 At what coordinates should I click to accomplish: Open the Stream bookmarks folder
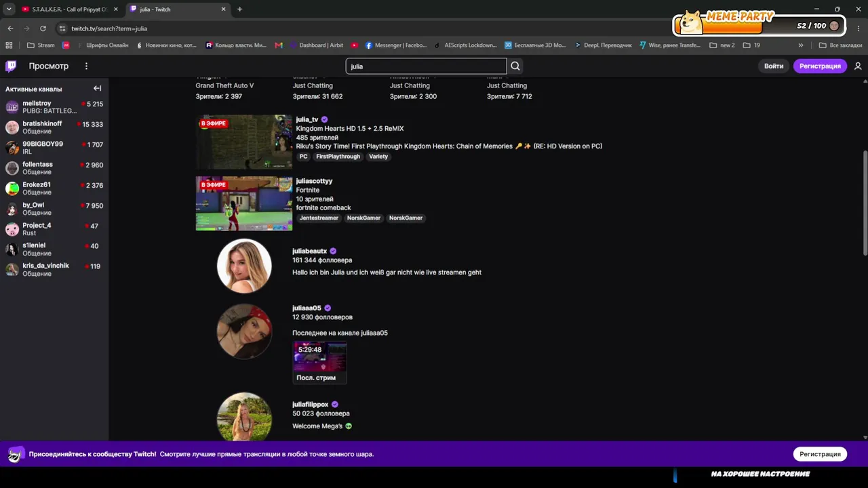tap(41, 45)
